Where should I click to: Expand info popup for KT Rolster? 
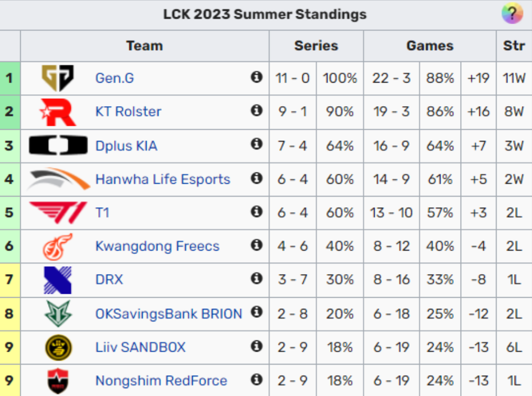pyautogui.click(x=257, y=111)
